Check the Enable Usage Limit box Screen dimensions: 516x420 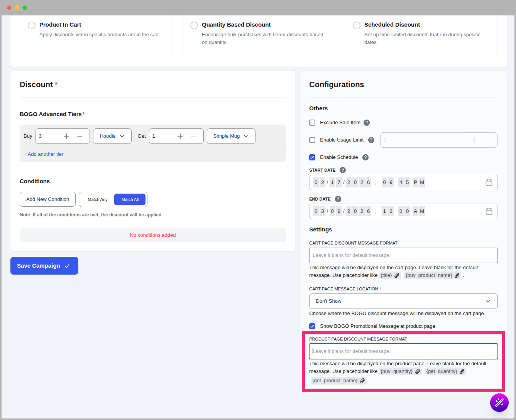(312, 140)
